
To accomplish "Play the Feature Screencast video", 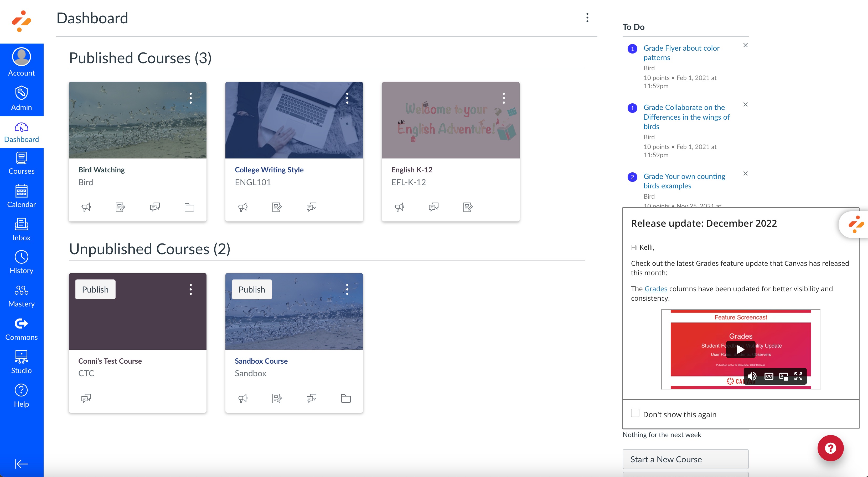I will 740,349.
